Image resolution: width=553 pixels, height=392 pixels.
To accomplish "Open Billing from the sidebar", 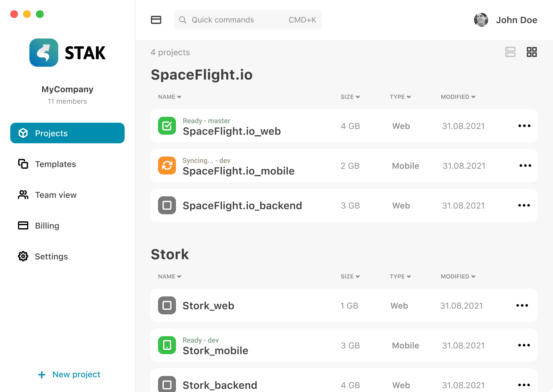I will 47,226.
